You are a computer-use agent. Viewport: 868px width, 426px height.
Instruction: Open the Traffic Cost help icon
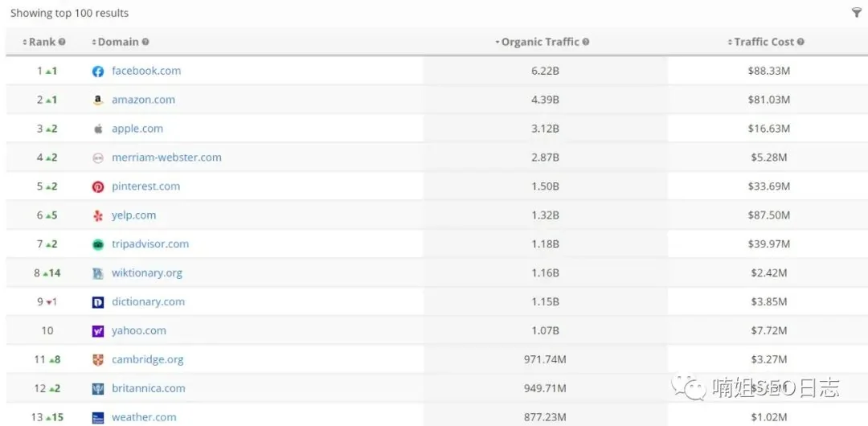(x=800, y=42)
